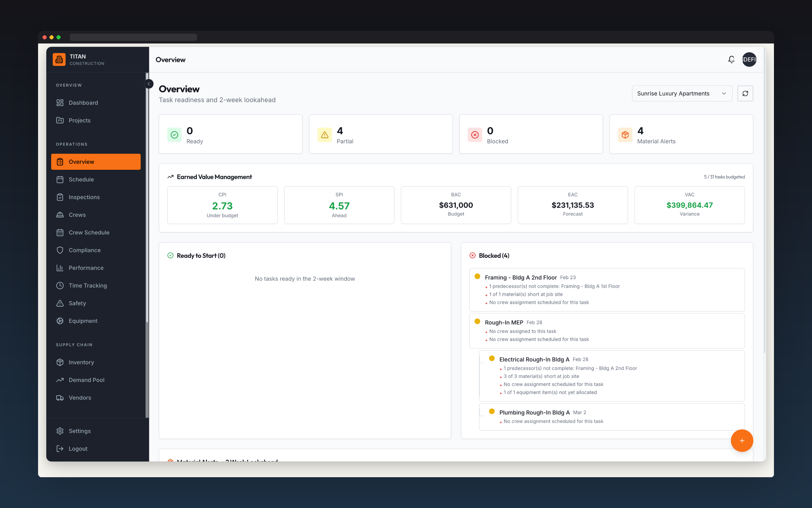
Task: Go to Dashboard in sidebar
Action: click(x=95, y=103)
